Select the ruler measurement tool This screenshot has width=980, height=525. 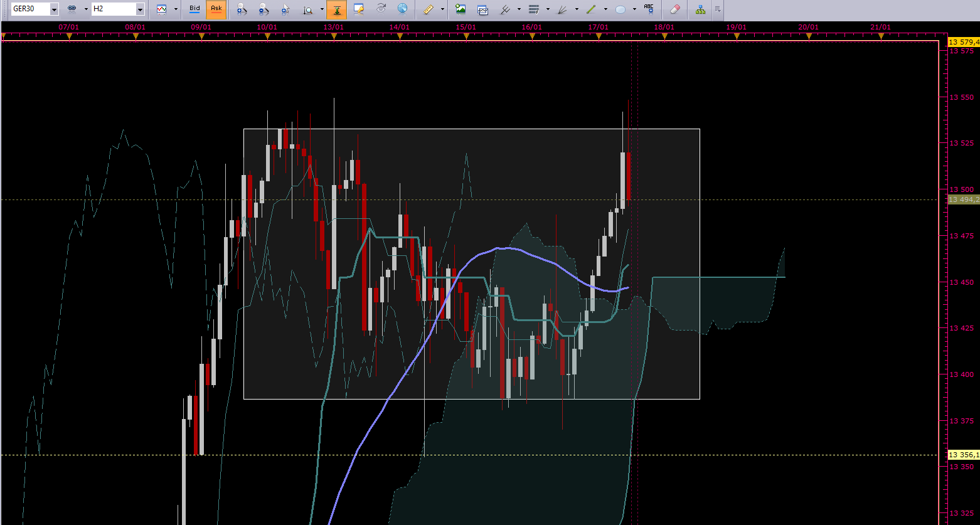coord(429,9)
